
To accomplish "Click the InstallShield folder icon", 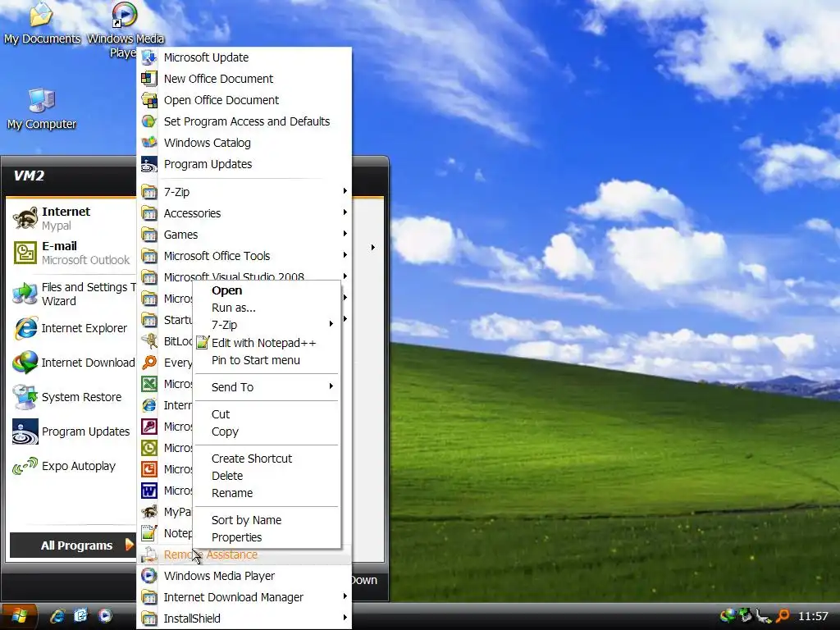I will pyautogui.click(x=149, y=619).
